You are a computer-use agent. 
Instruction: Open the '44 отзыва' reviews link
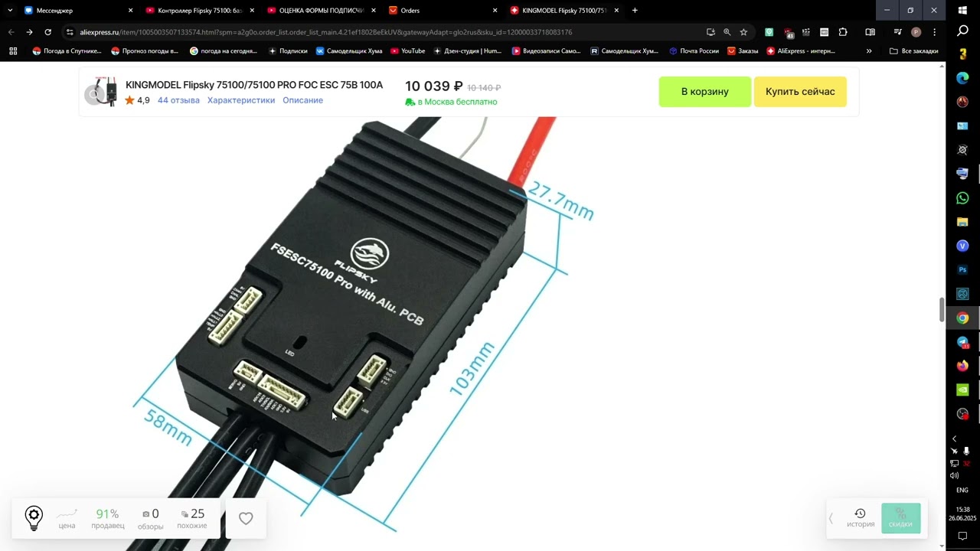tap(178, 100)
